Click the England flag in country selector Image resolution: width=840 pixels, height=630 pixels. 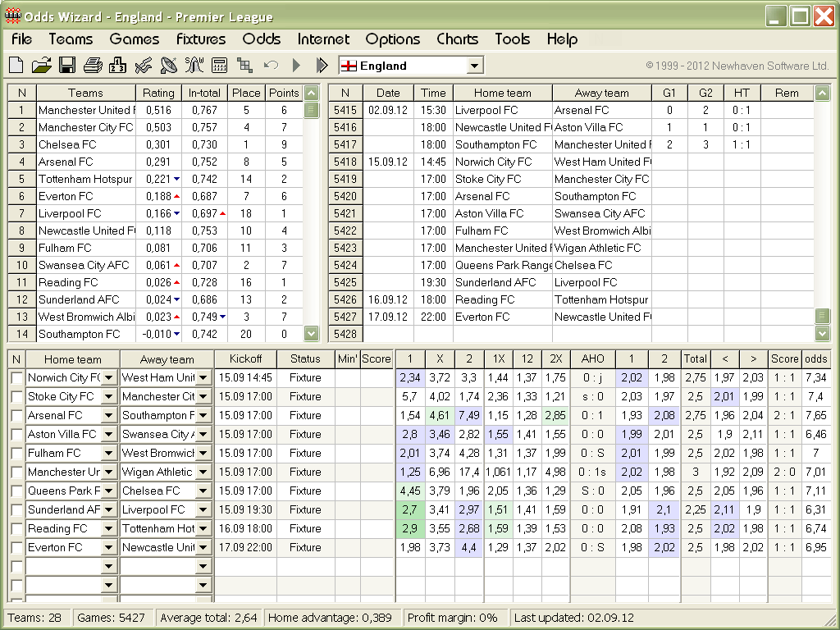point(349,66)
